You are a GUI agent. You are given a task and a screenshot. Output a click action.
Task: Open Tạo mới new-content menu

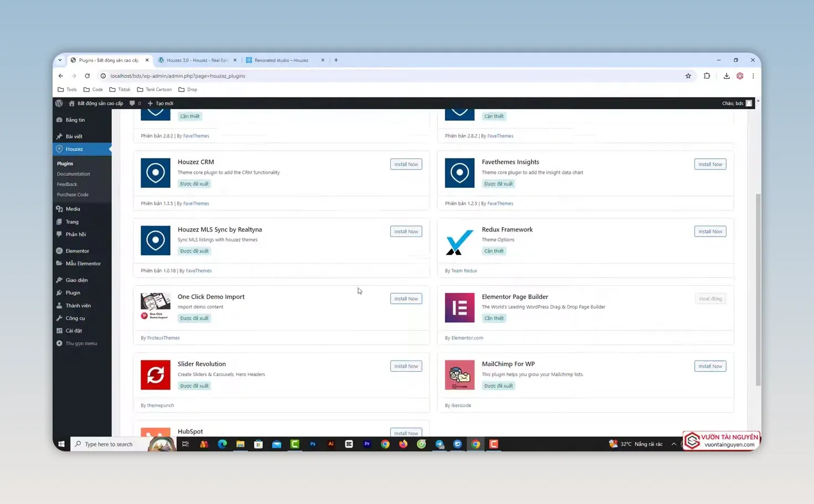[x=161, y=103]
